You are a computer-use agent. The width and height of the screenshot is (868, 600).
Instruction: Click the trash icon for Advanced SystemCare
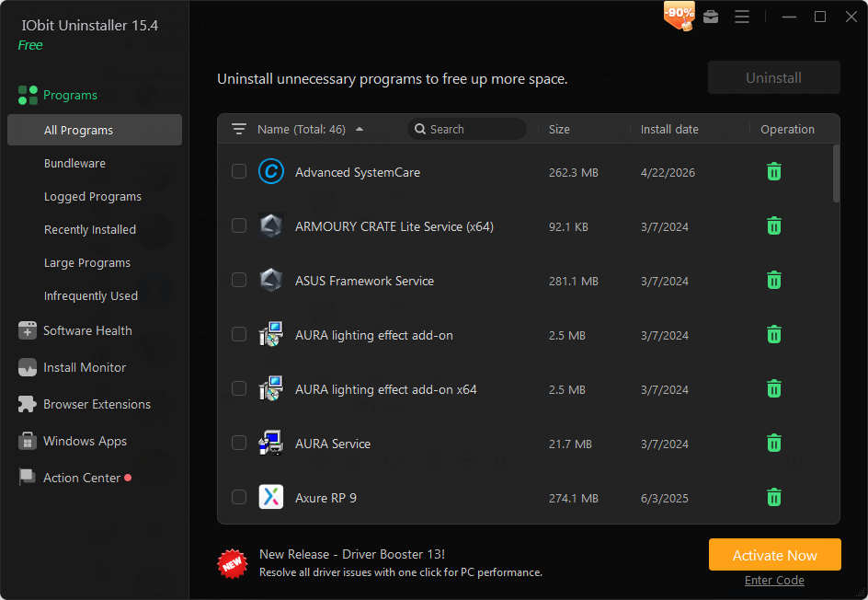tap(774, 172)
